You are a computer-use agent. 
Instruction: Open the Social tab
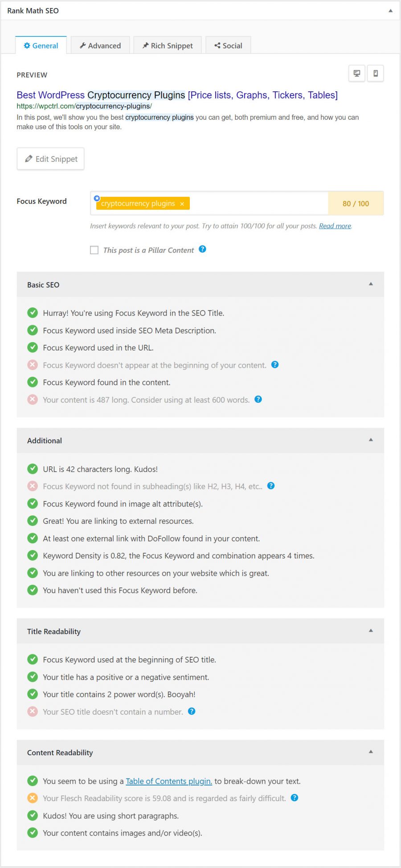click(228, 45)
